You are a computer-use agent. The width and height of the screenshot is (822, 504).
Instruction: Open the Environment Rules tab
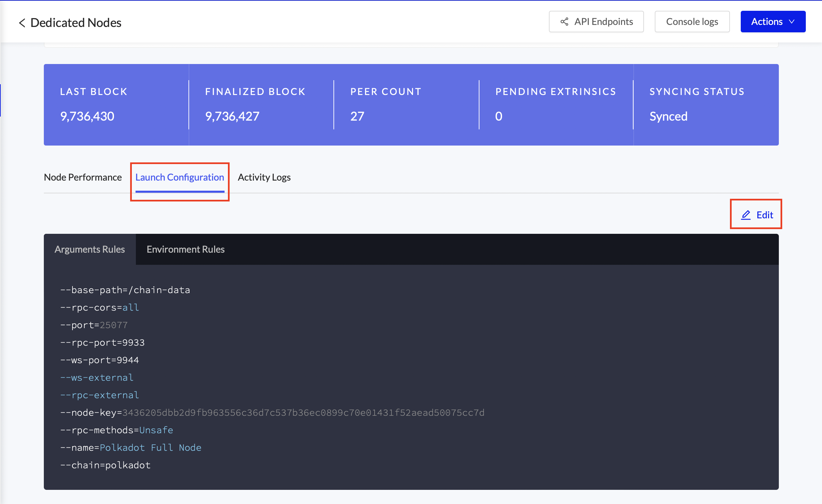click(185, 249)
